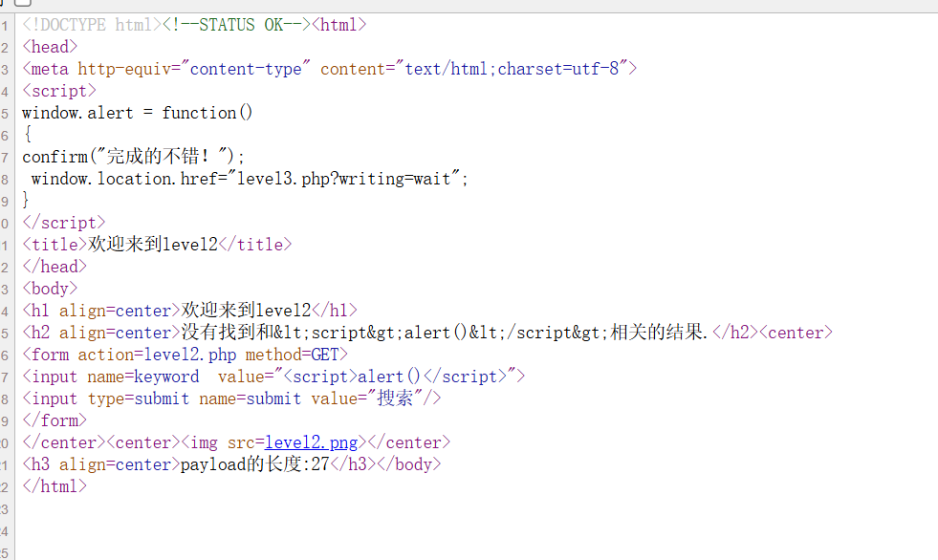Click the closing </form> tag
This screenshot has width=938, height=560.
point(55,420)
